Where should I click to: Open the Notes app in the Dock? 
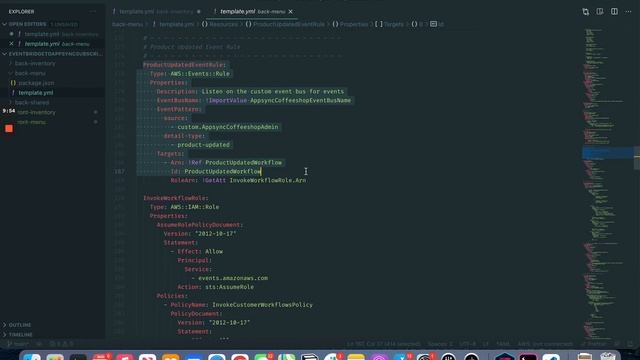click(x=356, y=357)
